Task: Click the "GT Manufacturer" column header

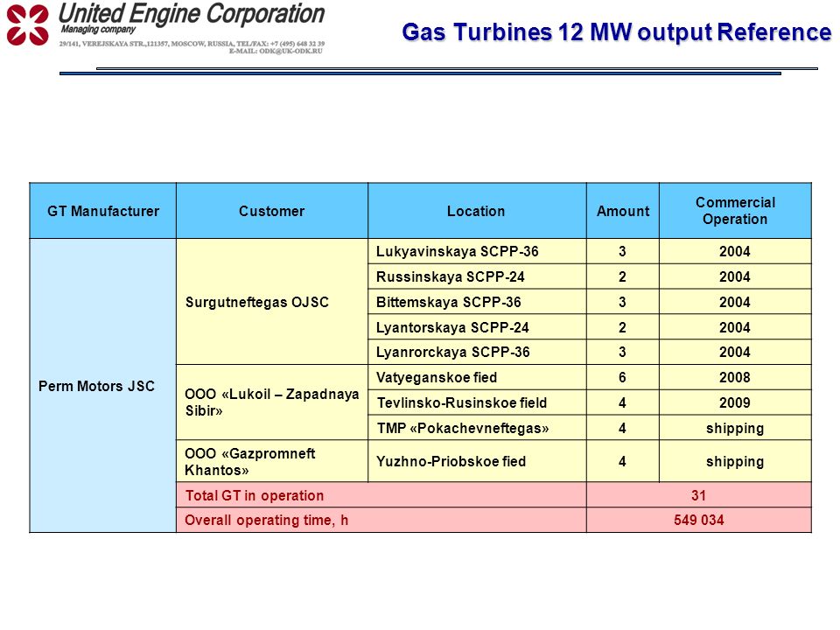Action: point(103,211)
